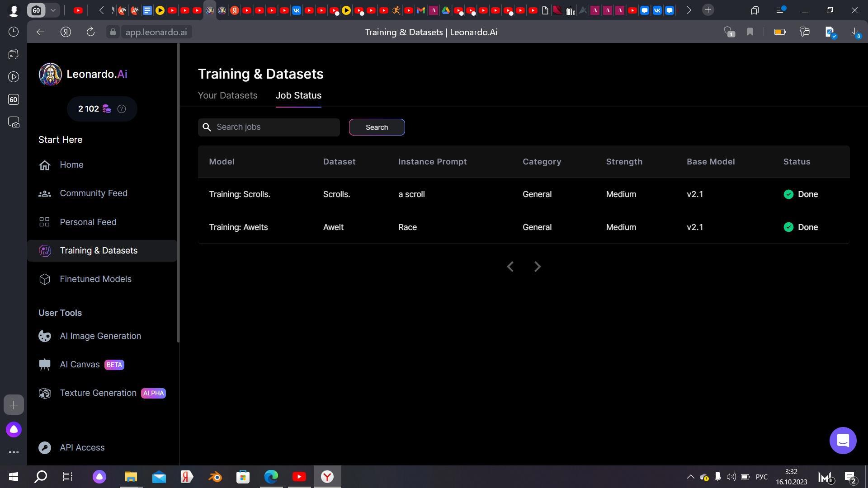Click the Search button

(377, 127)
